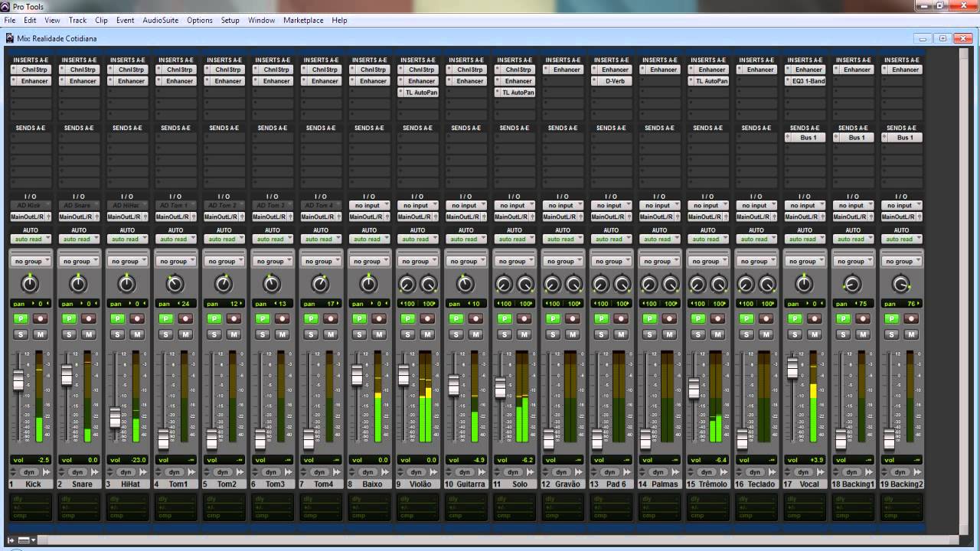
Task: Click the Kick track volume fader
Action: pyautogui.click(x=18, y=380)
